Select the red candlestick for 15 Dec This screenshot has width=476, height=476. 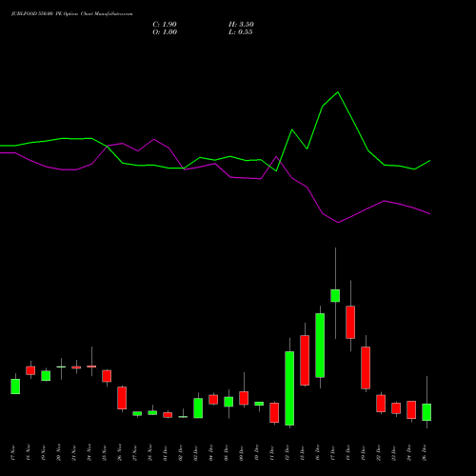(x=305, y=361)
